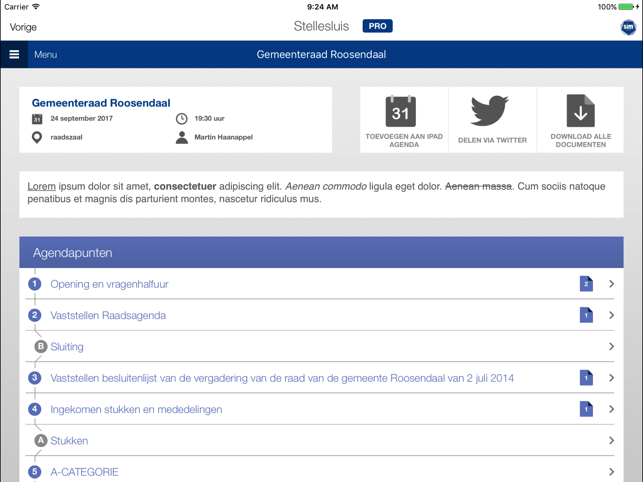Expand Vaststellen besluitenlijst chevron
The height and width of the screenshot is (482, 643).
click(x=611, y=378)
